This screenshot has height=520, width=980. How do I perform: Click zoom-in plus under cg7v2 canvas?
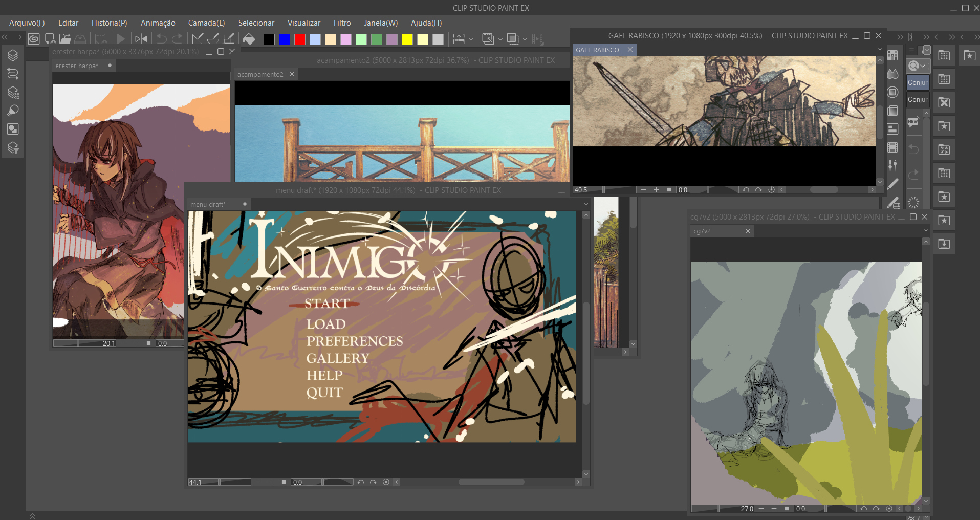coord(774,509)
